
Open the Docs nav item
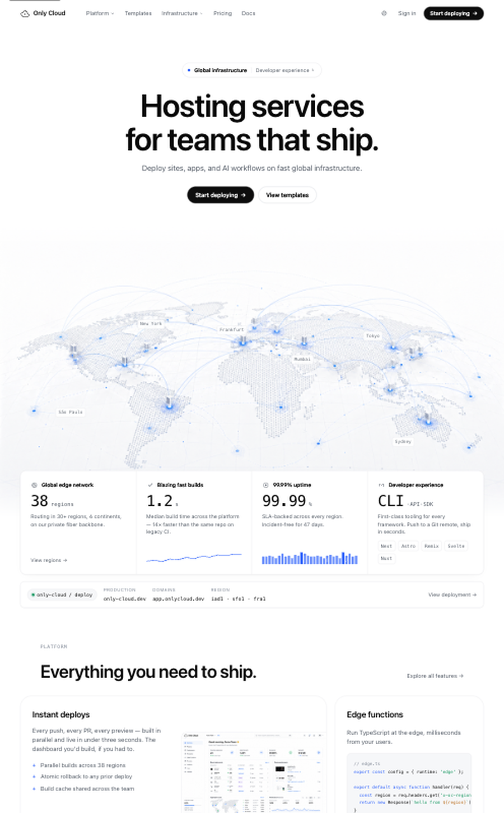[x=248, y=13]
